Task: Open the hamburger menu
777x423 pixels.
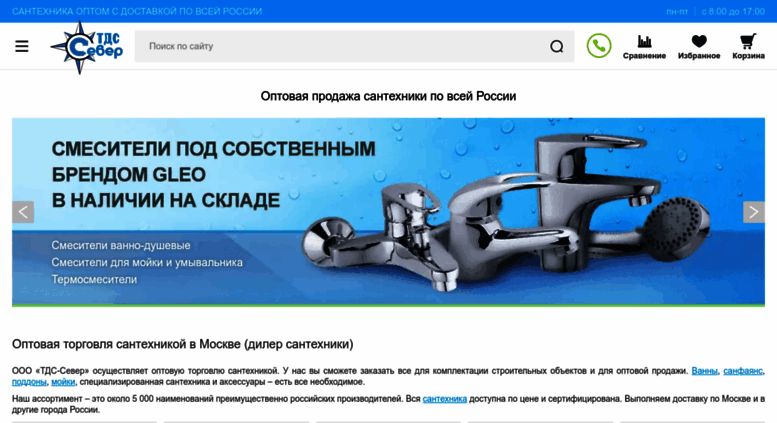Action: pos(22,46)
